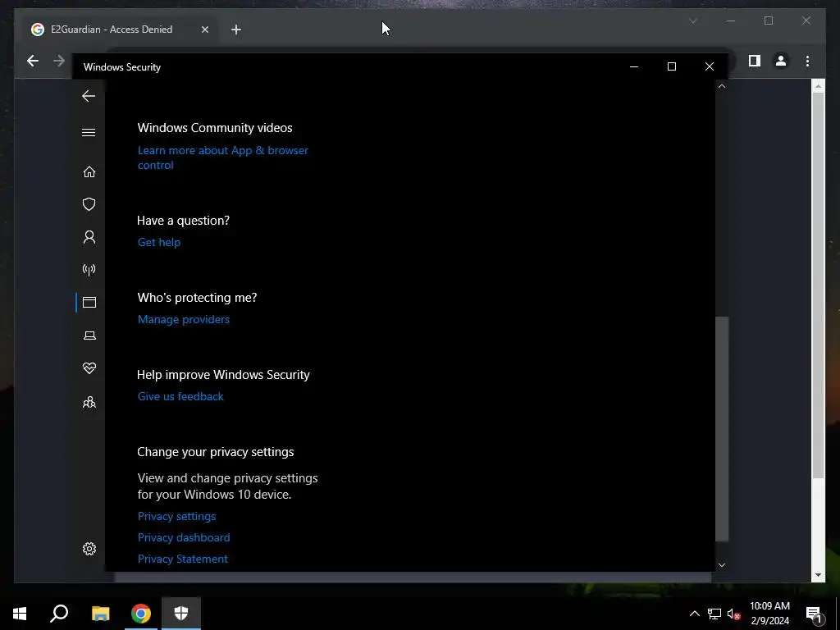Viewport: 840px width, 630px height.
Task: Open Firewall & network protection icon
Action: click(x=89, y=269)
